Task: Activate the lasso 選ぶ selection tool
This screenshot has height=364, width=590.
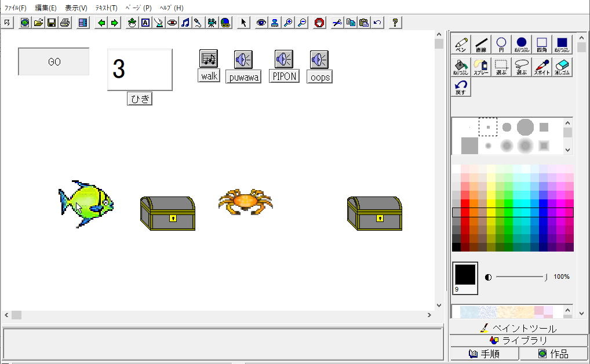Action: pyautogui.click(x=522, y=67)
